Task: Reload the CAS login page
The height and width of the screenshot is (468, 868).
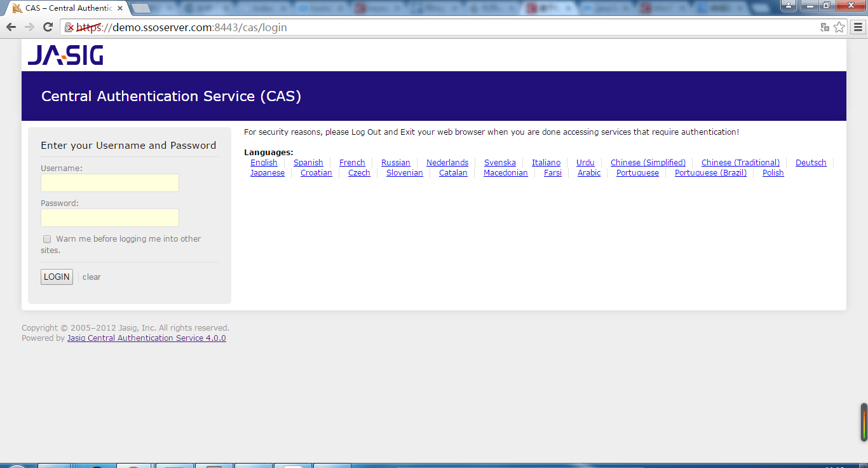Action: pos(48,27)
